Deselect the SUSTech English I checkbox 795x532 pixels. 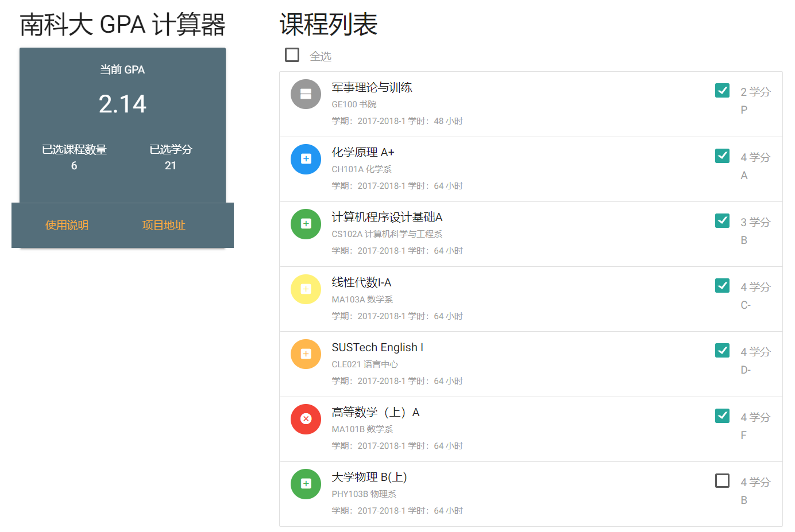click(x=723, y=350)
